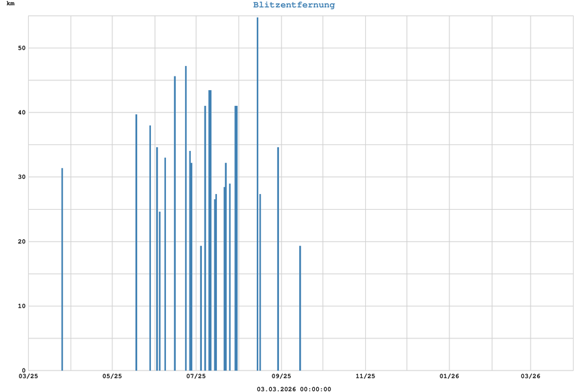This screenshot has width=588, height=392.
Task: Select the tallest bar reaching above 50 km
Action: tap(257, 196)
